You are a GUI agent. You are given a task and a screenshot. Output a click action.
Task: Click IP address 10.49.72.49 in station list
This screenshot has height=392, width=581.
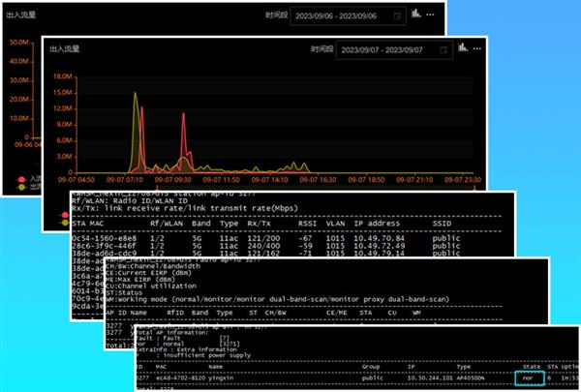379,246
